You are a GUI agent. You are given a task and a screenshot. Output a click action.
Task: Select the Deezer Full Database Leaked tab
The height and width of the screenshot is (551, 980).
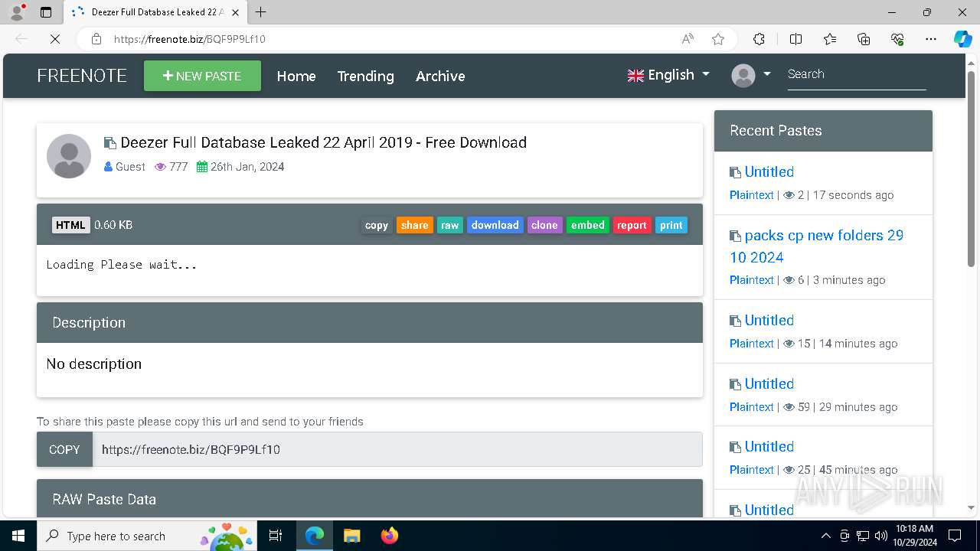pyautogui.click(x=155, y=12)
